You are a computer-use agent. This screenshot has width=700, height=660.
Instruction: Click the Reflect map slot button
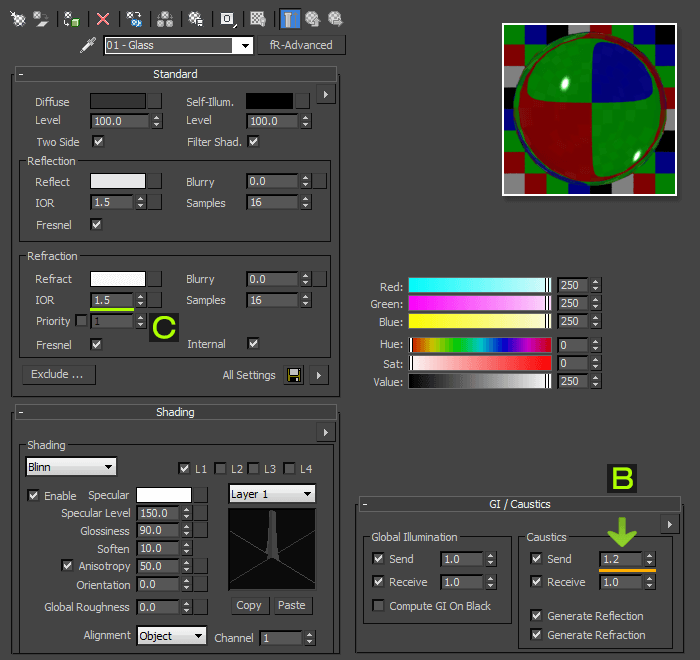[x=155, y=181]
